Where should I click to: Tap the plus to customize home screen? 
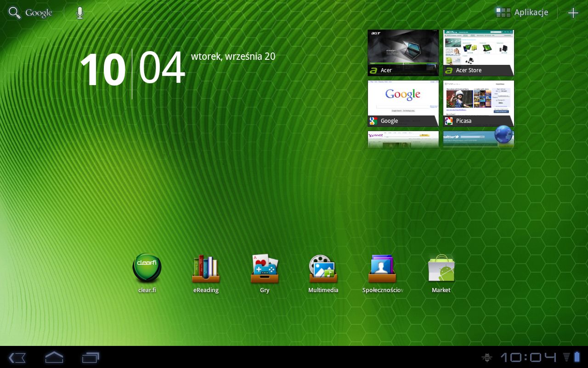pos(573,13)
